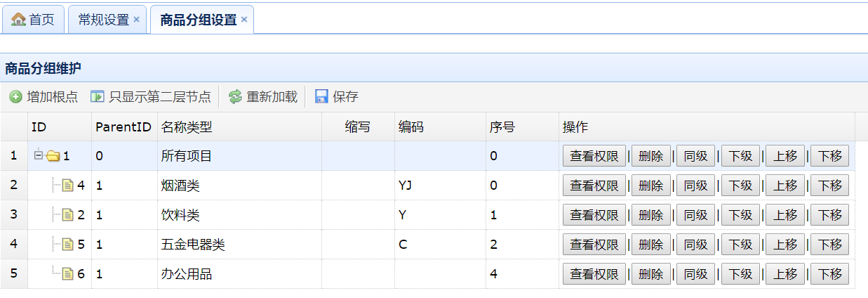
Task: Click the folder icon of node 1
Action: (53, 156)
